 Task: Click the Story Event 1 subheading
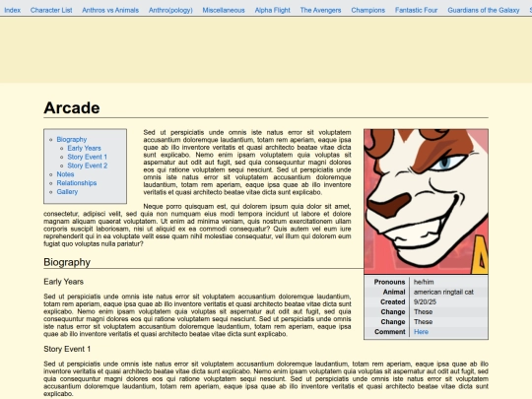67,349
